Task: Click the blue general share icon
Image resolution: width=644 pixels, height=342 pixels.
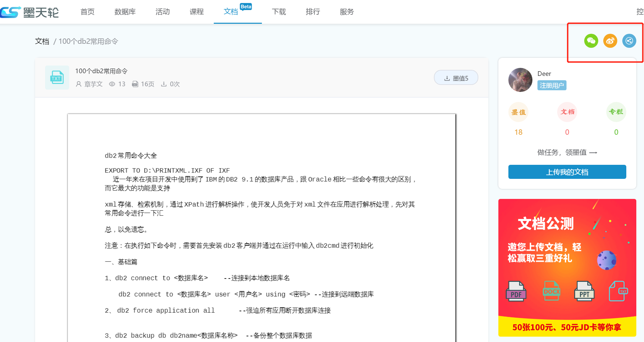Action: 629,41
